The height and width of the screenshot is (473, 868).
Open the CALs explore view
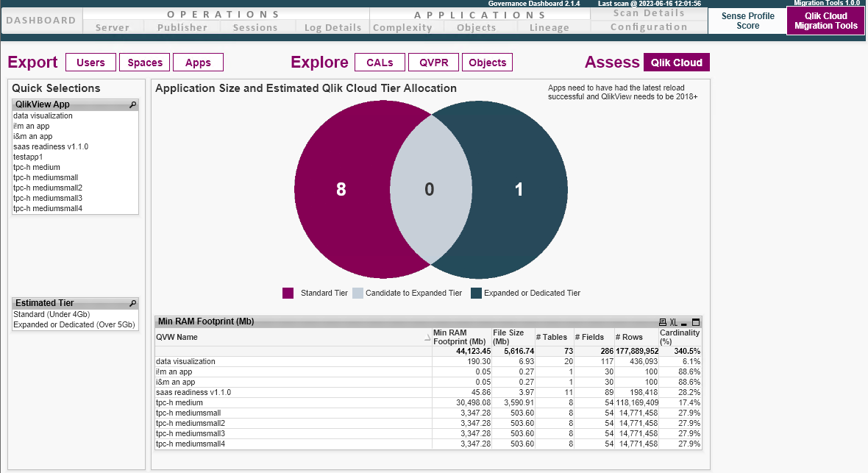click(380, 63)
